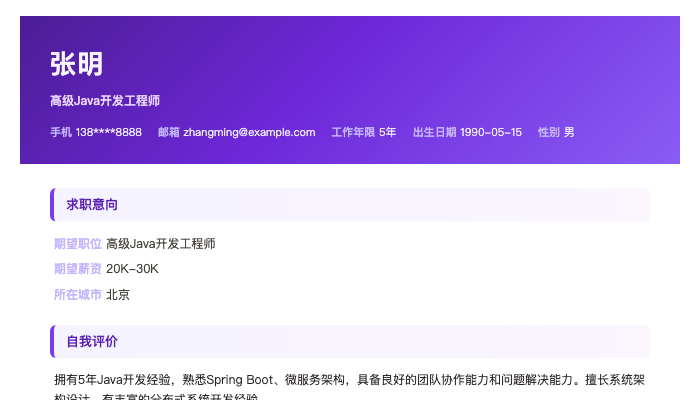
Task: Click the 所在城市 field label
Action: 78,295
